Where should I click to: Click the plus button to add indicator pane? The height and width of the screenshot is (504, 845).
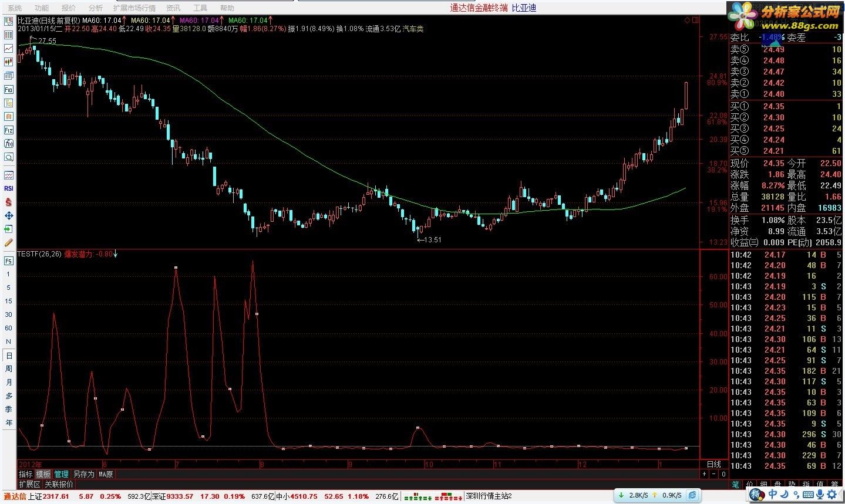tap(705, 474)
